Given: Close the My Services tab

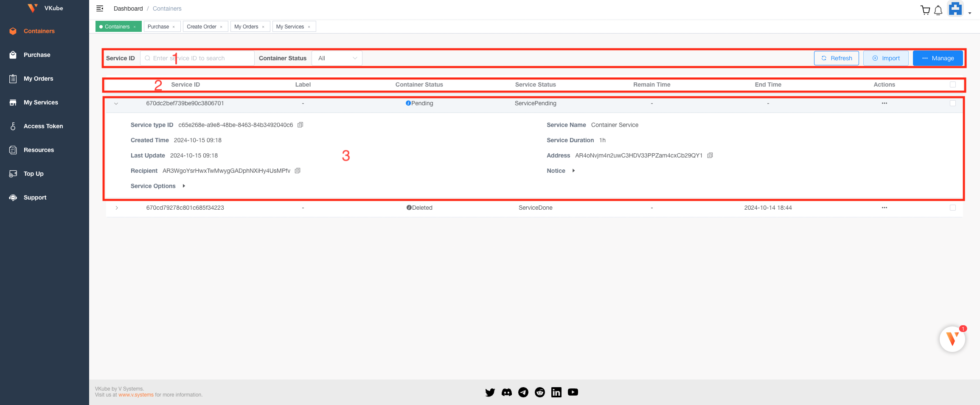Looking at the screenshot, I should pos(309,27).
